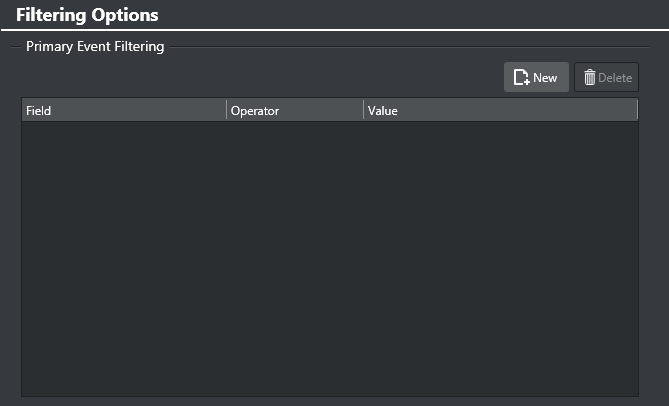Click the divider between Field and Operator headers
Viewport: 669px width, 406px height.
[227, 111]
